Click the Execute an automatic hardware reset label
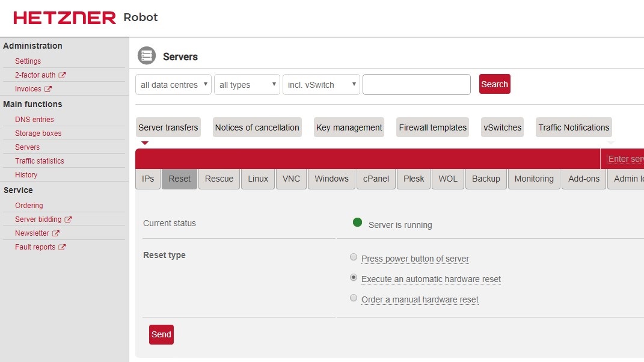 click(x=431, y=280)
